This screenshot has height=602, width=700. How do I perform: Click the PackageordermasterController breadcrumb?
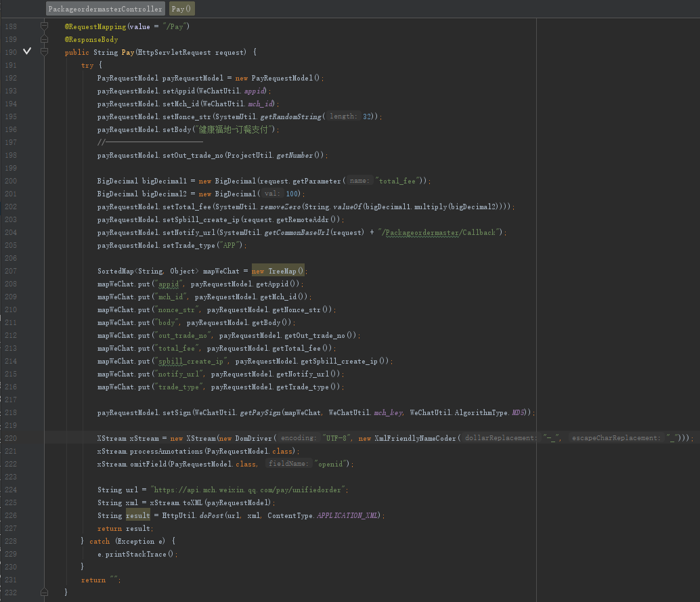click(106, 9)
